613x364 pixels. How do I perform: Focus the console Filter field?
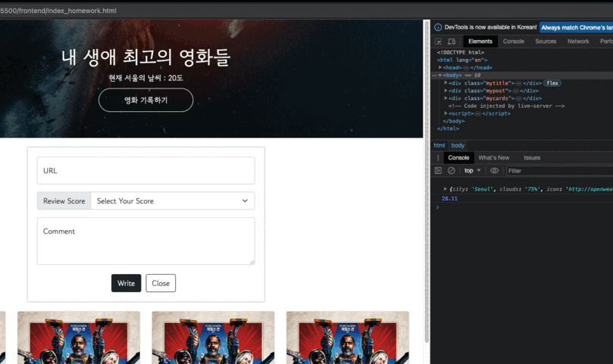tap(559, 171)
